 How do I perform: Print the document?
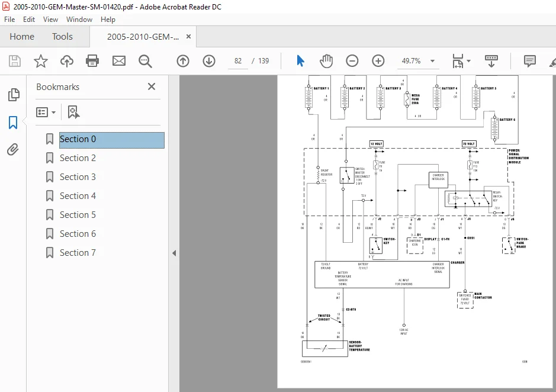point(92,61)
